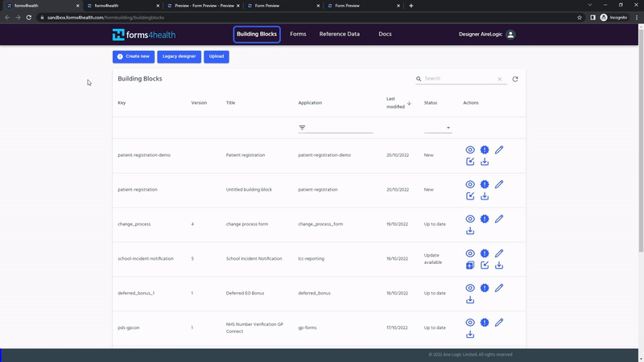Edit the Untitled building block with pencil
This screenshot has height=362, width=644.
(499, 184)
